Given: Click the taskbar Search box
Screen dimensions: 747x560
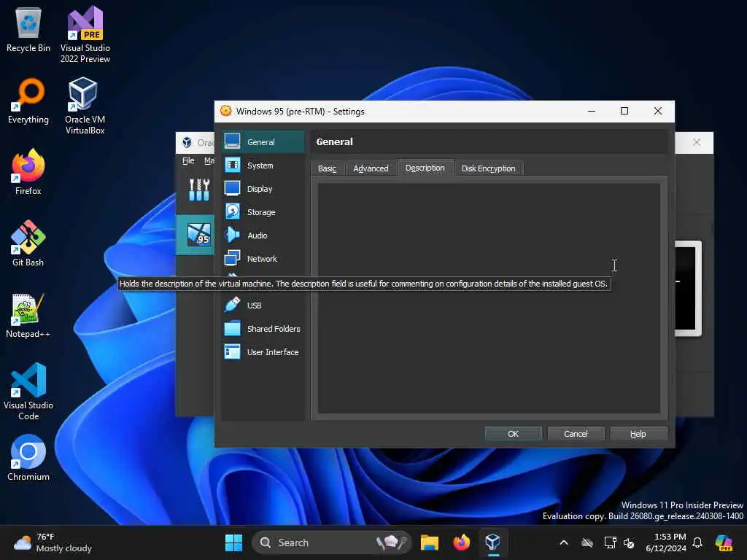Looking at the screenshot, I should coord(332,542).
